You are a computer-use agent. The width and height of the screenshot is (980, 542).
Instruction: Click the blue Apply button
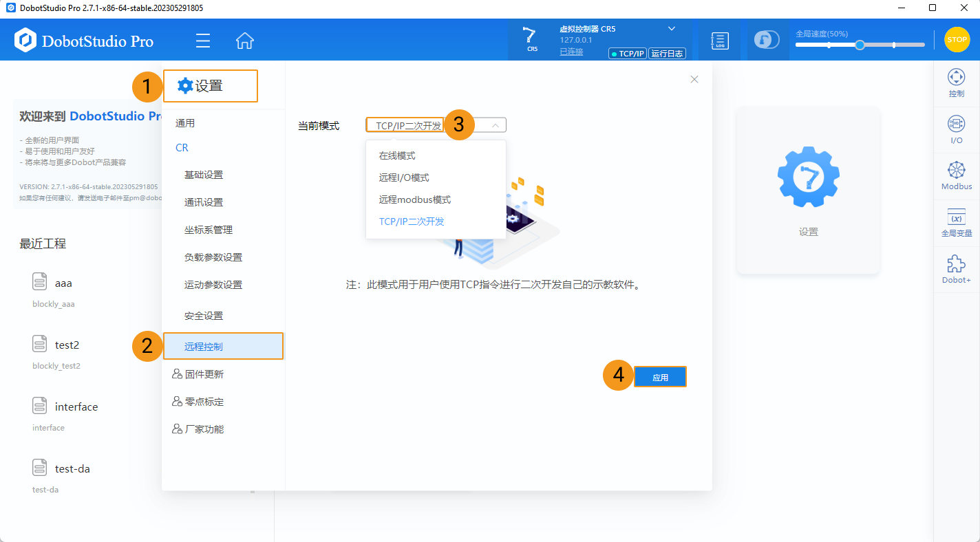[x=660, y=377]
